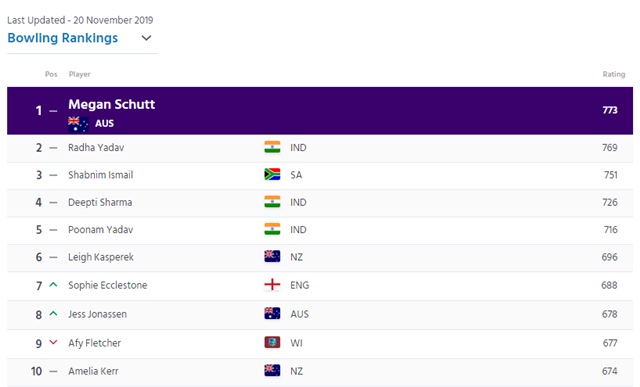Click the Player column header
The height and width of the screenshot is (387, 640).
(80, 74)
